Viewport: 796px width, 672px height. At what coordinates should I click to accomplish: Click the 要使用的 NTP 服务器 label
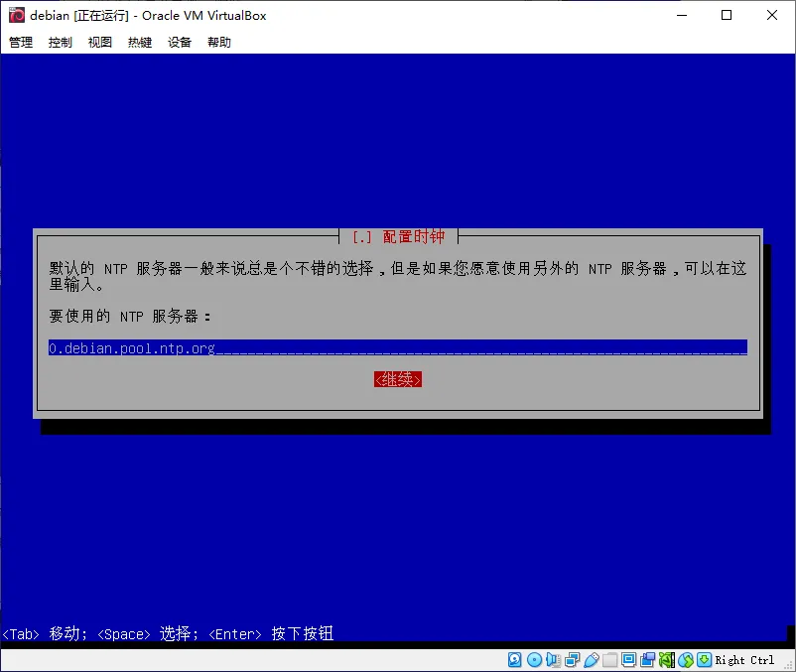click(x=130, y=317)
